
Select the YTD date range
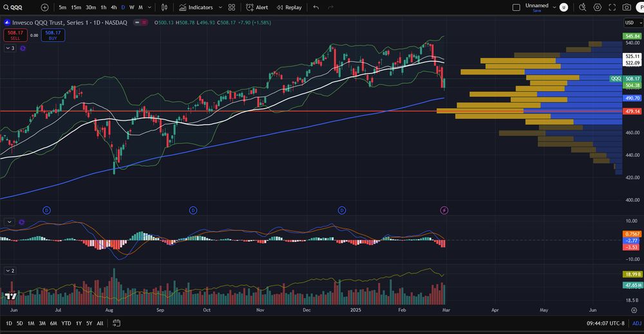point(66,323)
